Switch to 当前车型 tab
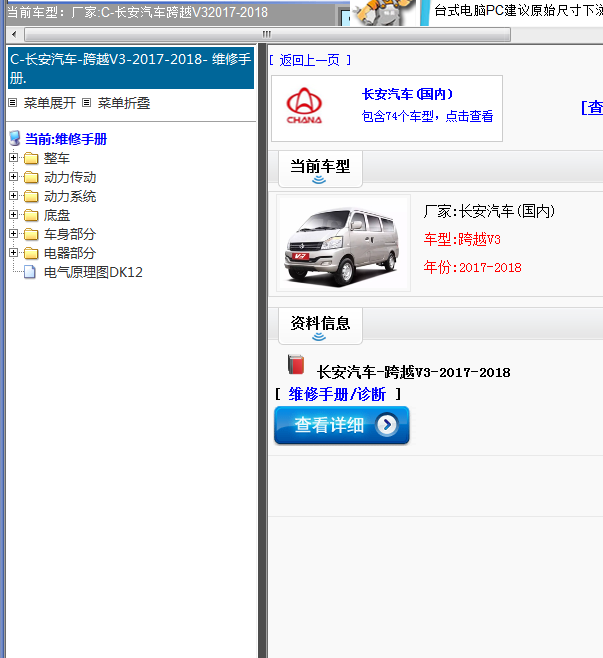603x658 pixels. pyautogui.click(x=320, y=169)
